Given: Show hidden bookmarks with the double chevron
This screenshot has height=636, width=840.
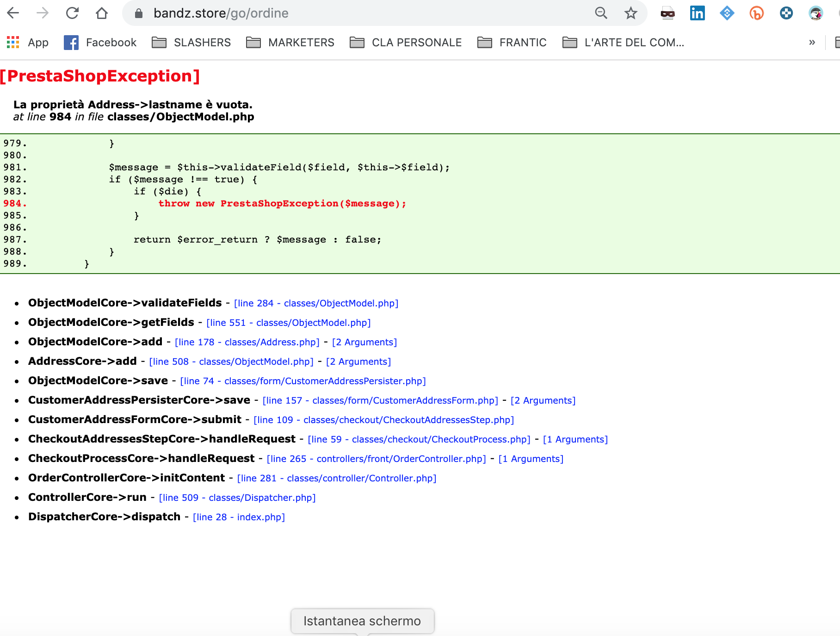Looking at the screenshot, I should point(812,43).
